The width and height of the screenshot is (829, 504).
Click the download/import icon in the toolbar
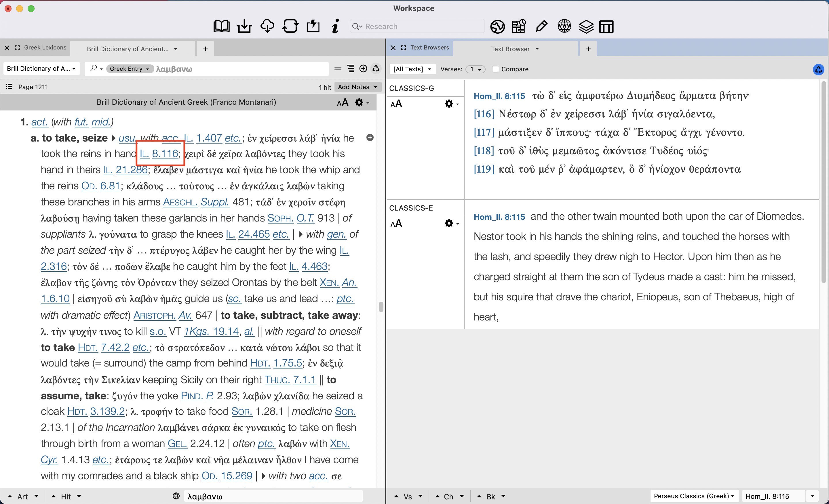click(x=244, y=26)
